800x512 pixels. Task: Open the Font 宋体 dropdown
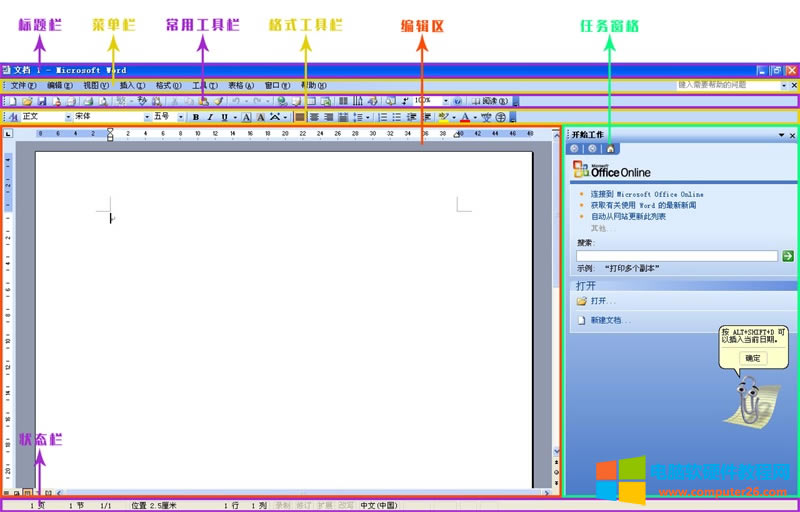tap(147, 117)
